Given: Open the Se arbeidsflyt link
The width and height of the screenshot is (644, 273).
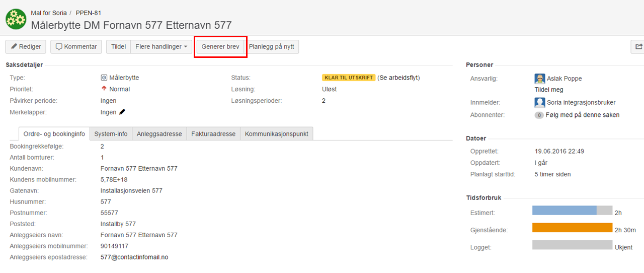Looking at the screenshot, I should point(398,78).
